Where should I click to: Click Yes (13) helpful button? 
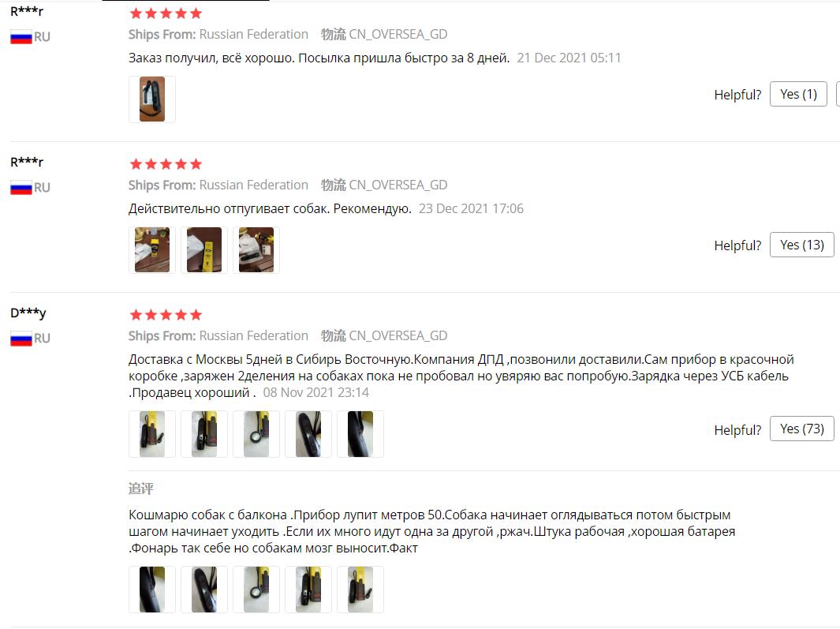[x=802, y=245]
